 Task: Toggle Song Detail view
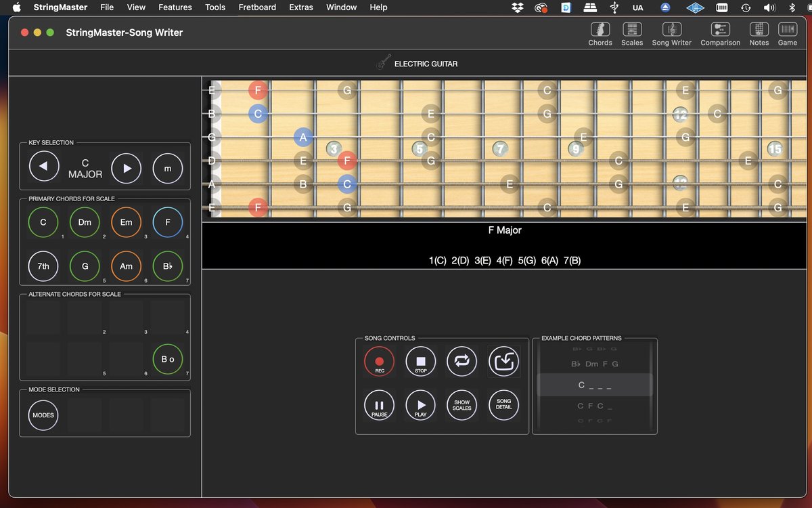click(503, 405)
